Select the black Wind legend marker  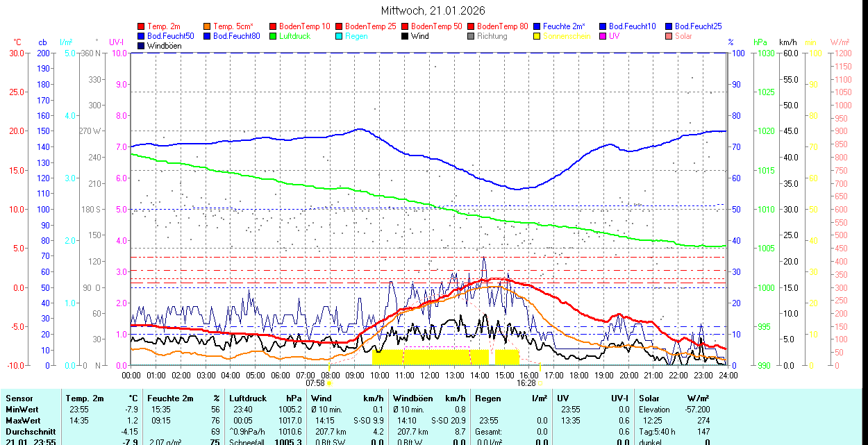click(x=405, y=36)
